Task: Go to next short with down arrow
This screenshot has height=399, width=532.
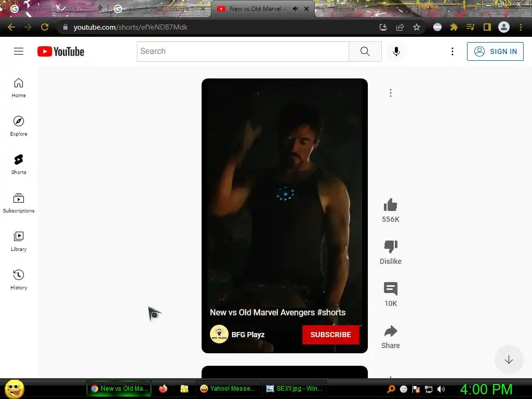Action: coord(509,360)
